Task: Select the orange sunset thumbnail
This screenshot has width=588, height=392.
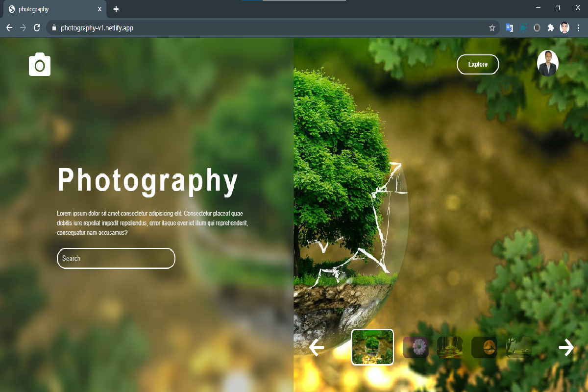Action: tap(484, 347)
